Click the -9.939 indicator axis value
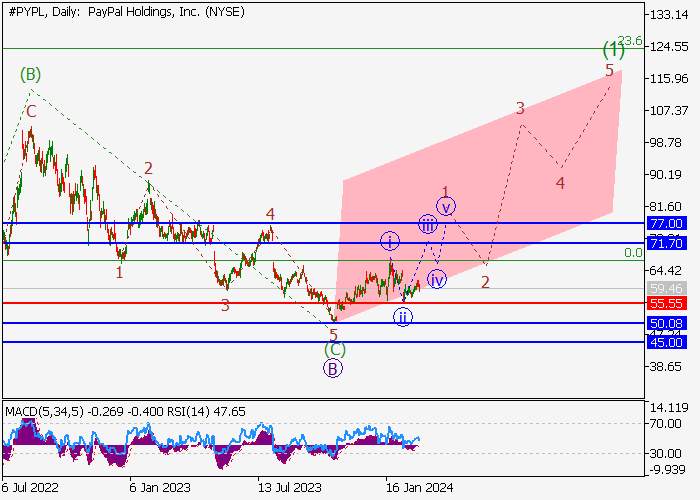The height and width of the screenshot is (500, 700). click(667, 470)
